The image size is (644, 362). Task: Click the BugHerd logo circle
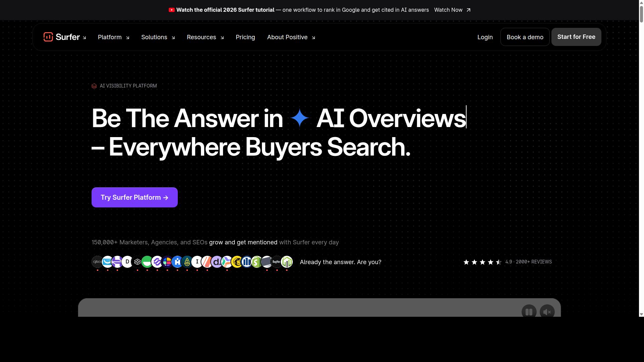[x=277, y=262]
